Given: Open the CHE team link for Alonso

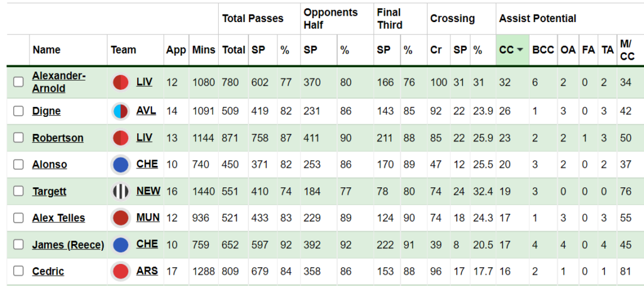Looking at the screenshot, I should pos(147,164).
